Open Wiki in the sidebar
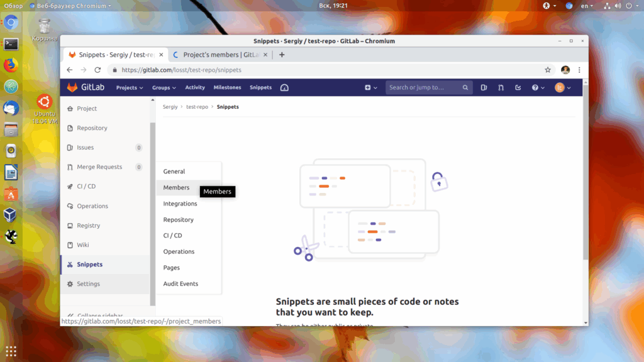Screen dimensions: 644x362 (x=105, y=245)
